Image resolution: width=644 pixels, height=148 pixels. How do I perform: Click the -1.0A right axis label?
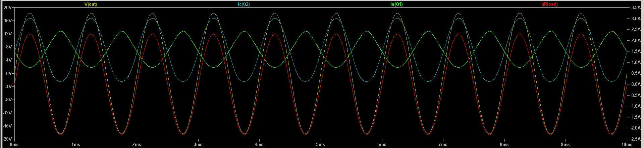coord(635,106)
